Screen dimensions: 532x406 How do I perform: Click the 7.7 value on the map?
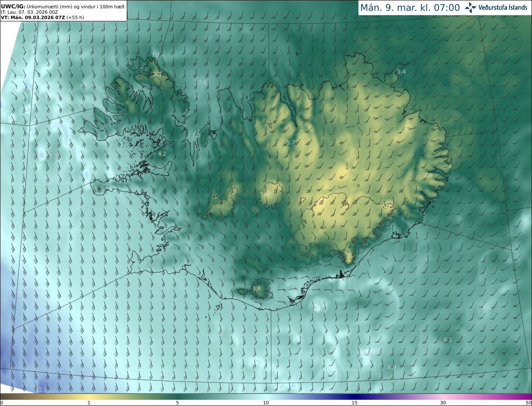(x=155, y=55)
